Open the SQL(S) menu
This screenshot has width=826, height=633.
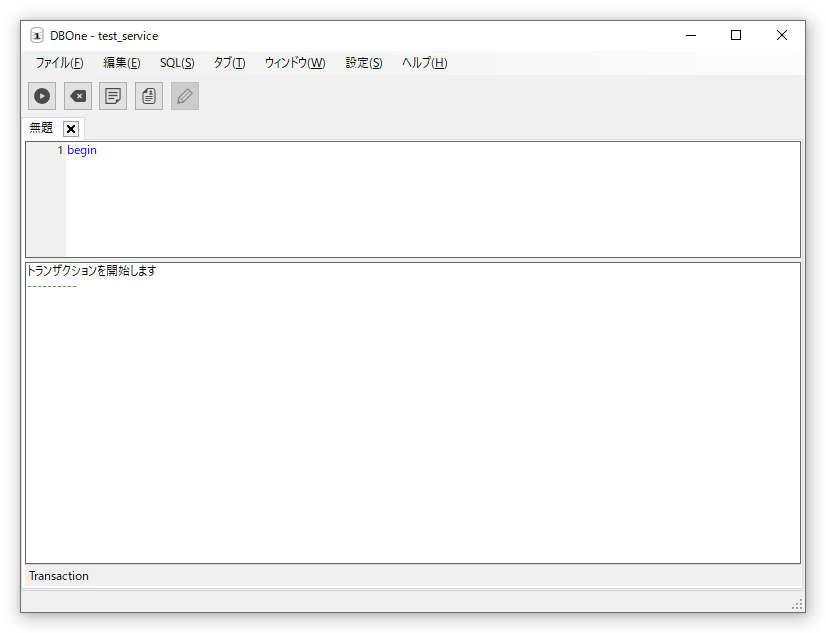[177, 63]
